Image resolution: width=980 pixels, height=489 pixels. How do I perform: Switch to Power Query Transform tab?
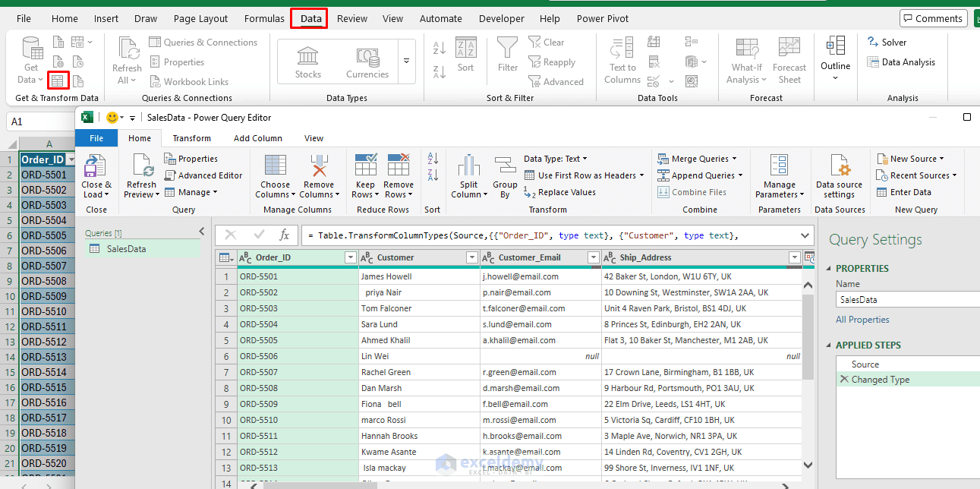[x=191, y=138]
